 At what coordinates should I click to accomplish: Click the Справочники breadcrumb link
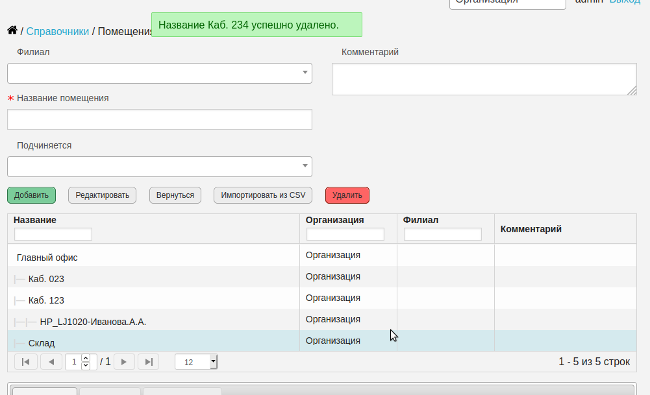(58, 32)
